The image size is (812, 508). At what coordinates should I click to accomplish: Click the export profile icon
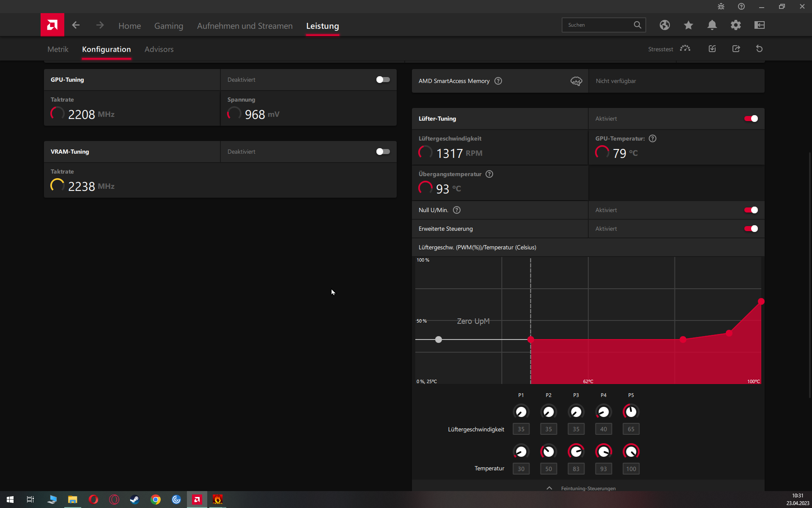point(736,49)
